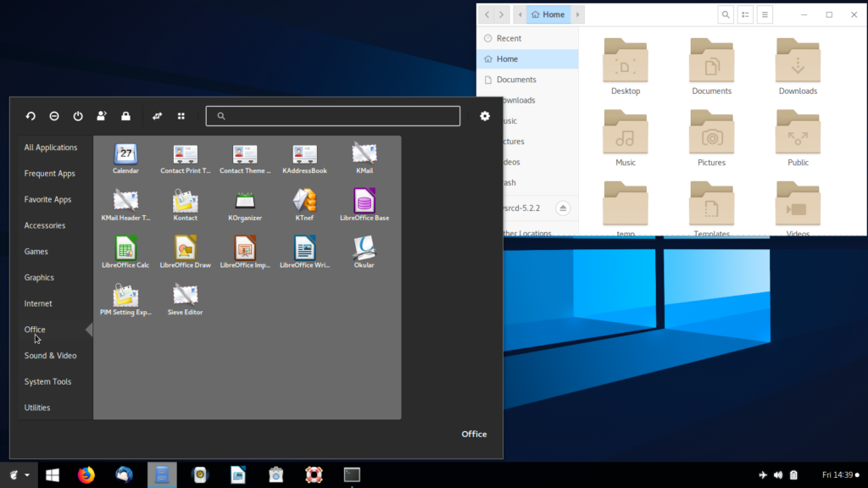
Task: Select the Public folder in Files
Action: 798,138
